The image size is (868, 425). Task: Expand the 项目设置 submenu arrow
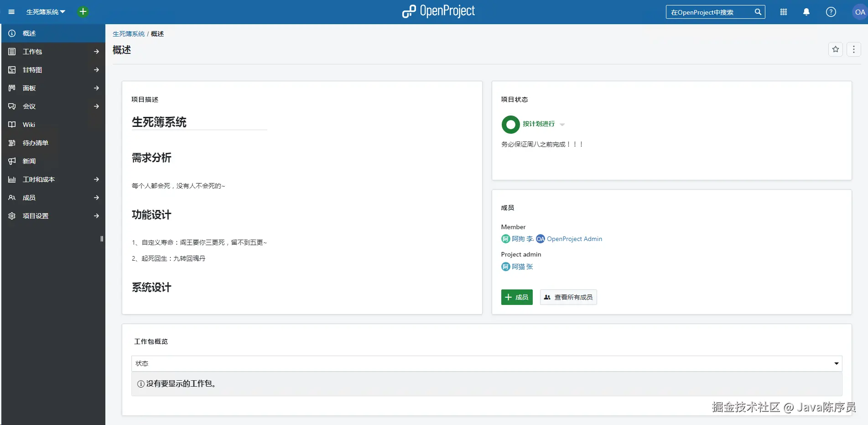(96, 216)
